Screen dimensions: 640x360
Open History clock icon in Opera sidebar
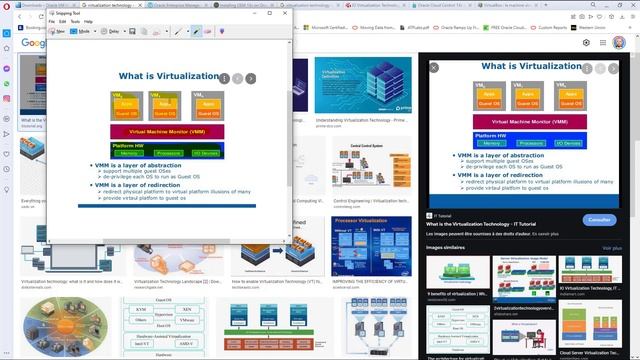pos(7,169)
